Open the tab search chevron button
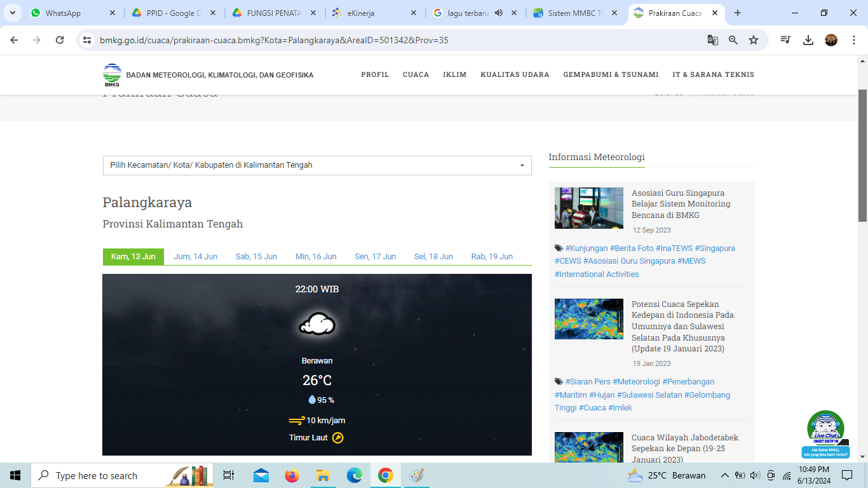Viewport: 868px width, 488px height. [12, 13]
